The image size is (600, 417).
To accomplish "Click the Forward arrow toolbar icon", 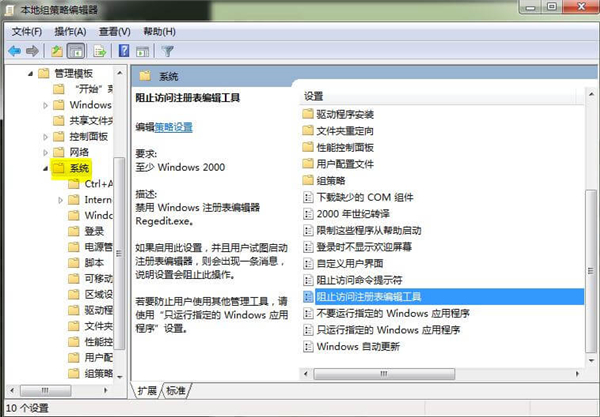I will tap(34, 50).
